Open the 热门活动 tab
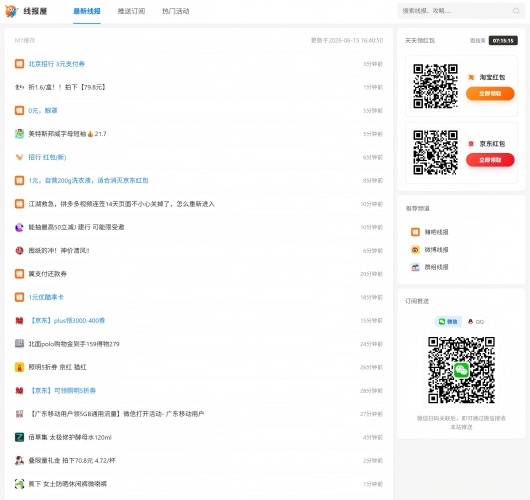530x500 pixels. [x=175, y=11]
